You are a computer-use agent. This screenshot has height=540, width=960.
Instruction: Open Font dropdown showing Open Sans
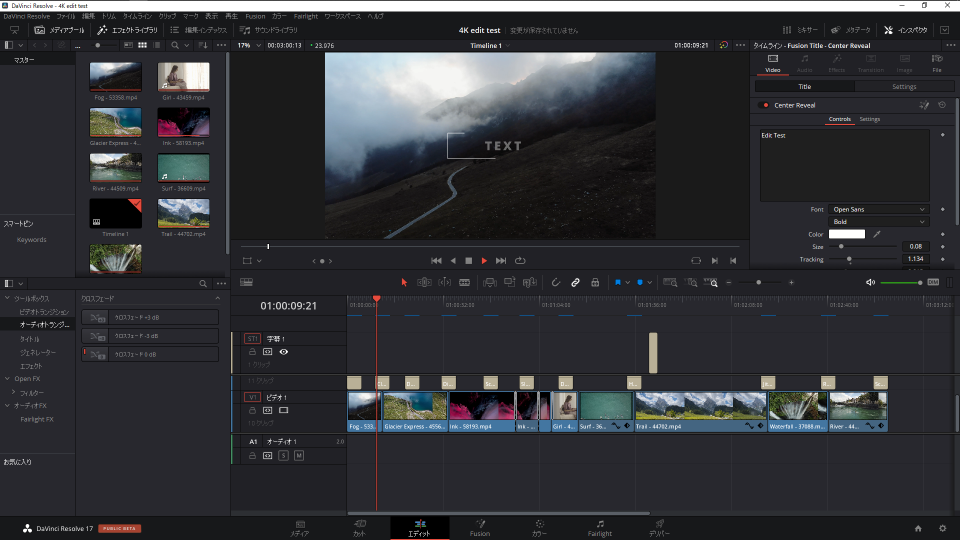(x=878, y=209)
